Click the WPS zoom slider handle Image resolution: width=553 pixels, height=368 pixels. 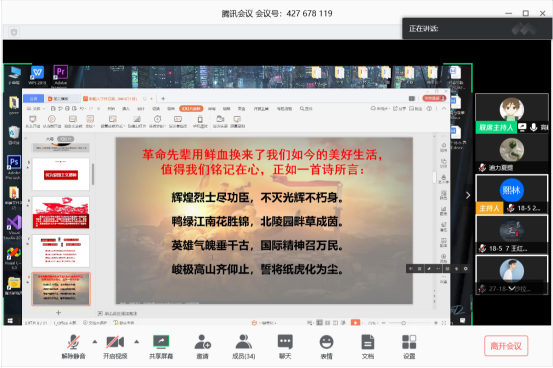(x=403, y=323)
